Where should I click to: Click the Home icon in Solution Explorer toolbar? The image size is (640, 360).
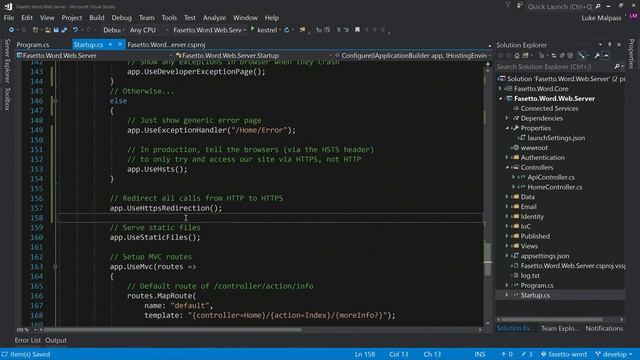[x=517, y=56]
